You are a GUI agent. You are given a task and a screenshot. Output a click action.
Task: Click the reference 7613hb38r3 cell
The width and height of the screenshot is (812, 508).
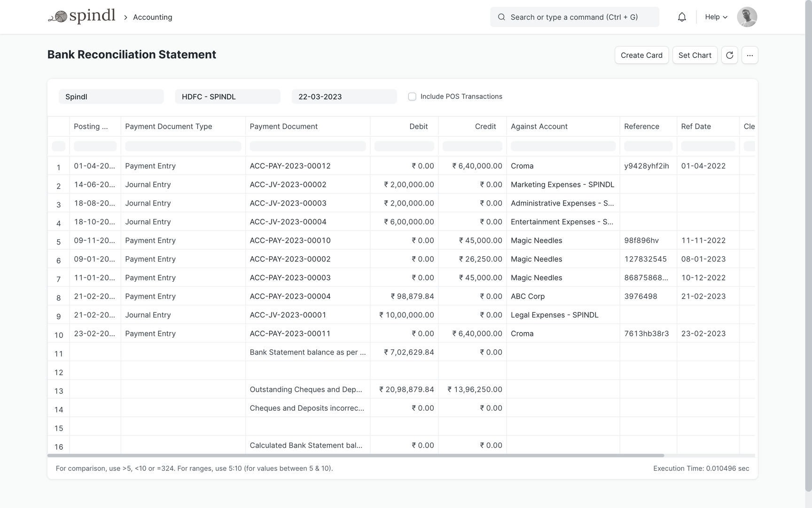click(648, 333)
